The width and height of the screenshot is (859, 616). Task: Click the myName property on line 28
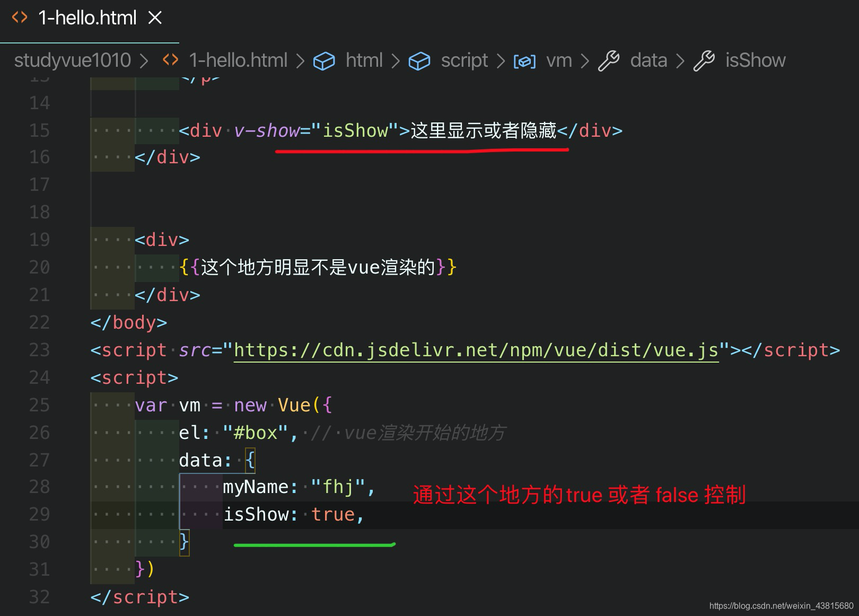tap(256, 487)
